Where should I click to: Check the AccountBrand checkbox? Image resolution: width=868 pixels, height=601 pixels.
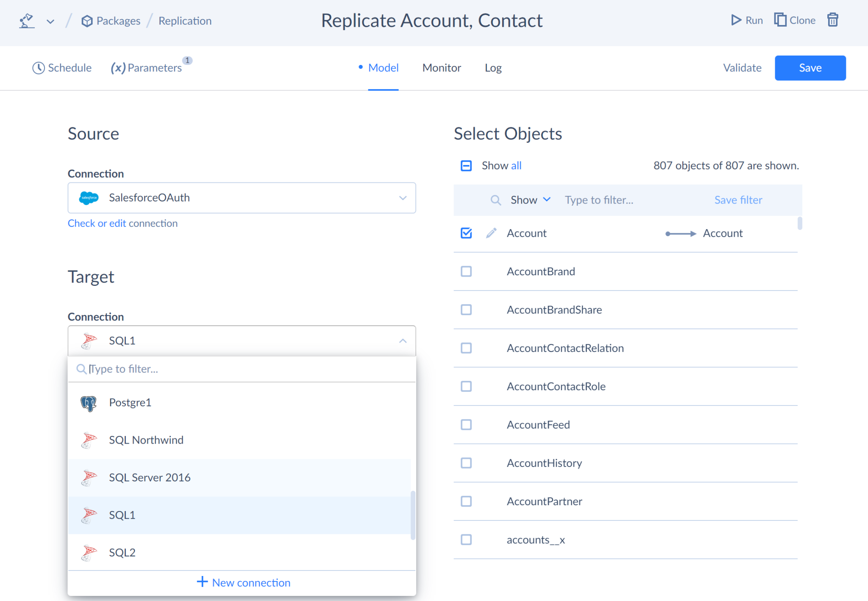[466, 271]
